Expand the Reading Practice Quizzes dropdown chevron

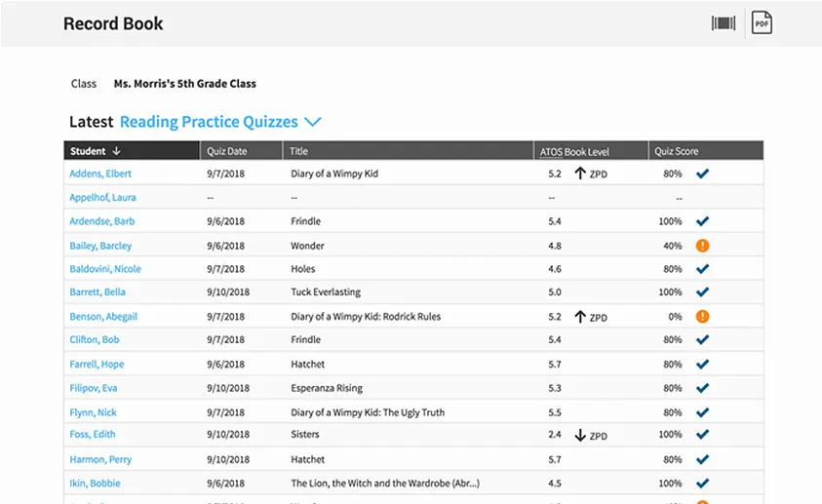point(312,122)
